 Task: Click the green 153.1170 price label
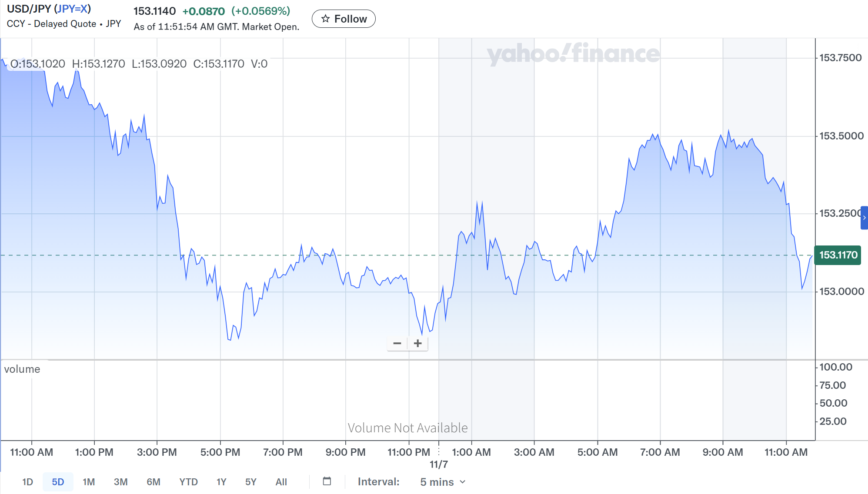pyautogui.click(x=838, y=255)
